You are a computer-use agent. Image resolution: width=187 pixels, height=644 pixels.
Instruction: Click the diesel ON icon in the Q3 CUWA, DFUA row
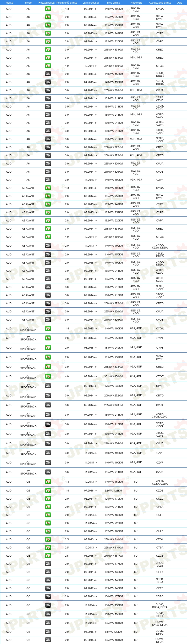48,640
